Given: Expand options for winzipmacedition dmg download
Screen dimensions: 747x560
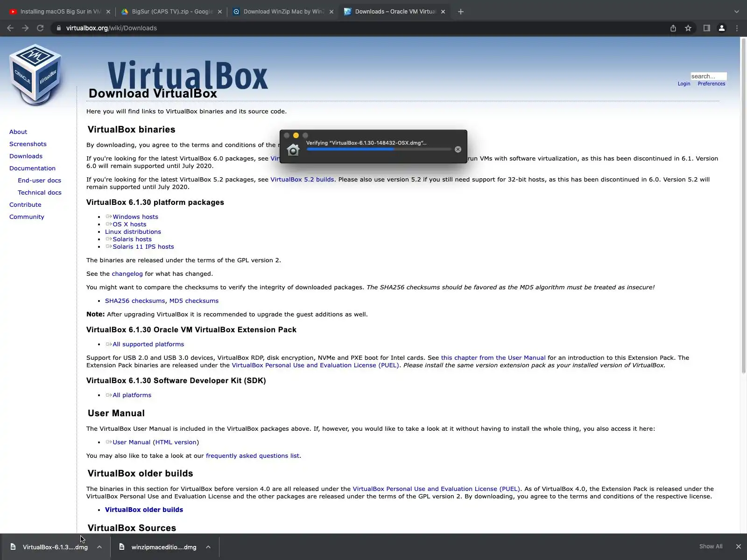Looking at the screenshot, I should (208, 547).
